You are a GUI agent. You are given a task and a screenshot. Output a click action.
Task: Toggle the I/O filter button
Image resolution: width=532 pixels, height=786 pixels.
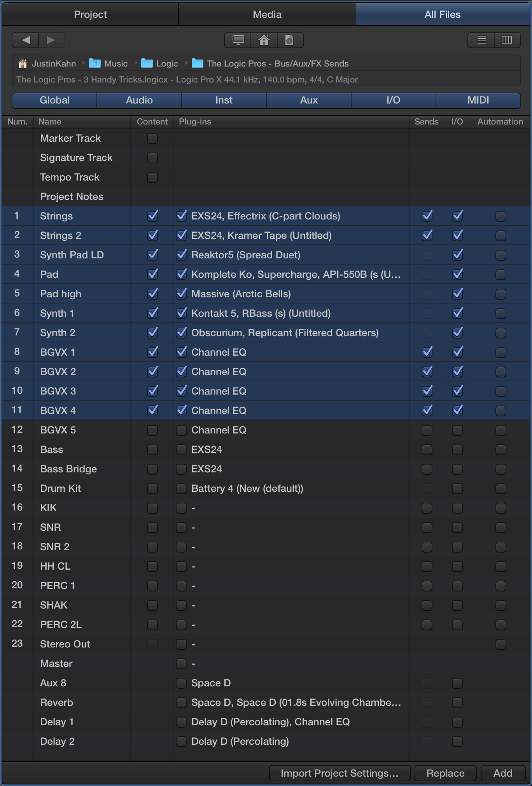pyautogui.click(x=394, y=100)
